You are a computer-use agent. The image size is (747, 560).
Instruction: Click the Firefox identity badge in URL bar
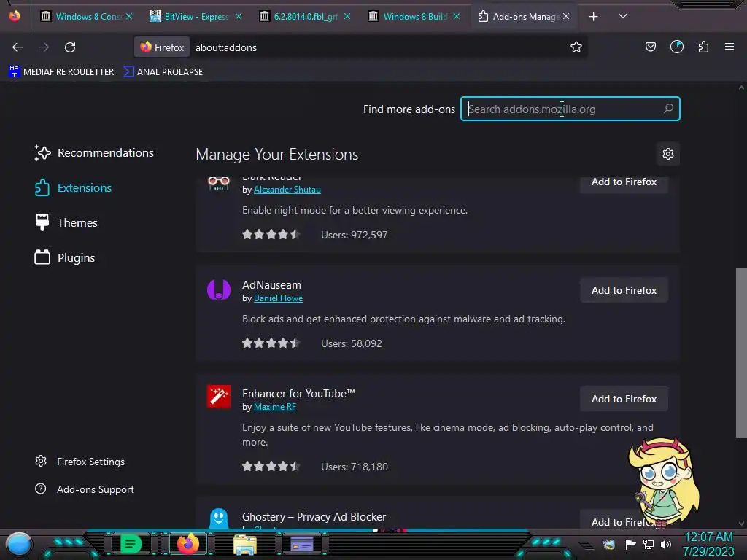(x=162, y=47)
